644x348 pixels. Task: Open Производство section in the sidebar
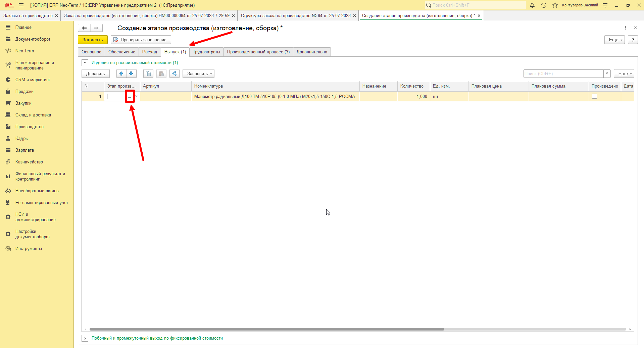pos(30,127)
